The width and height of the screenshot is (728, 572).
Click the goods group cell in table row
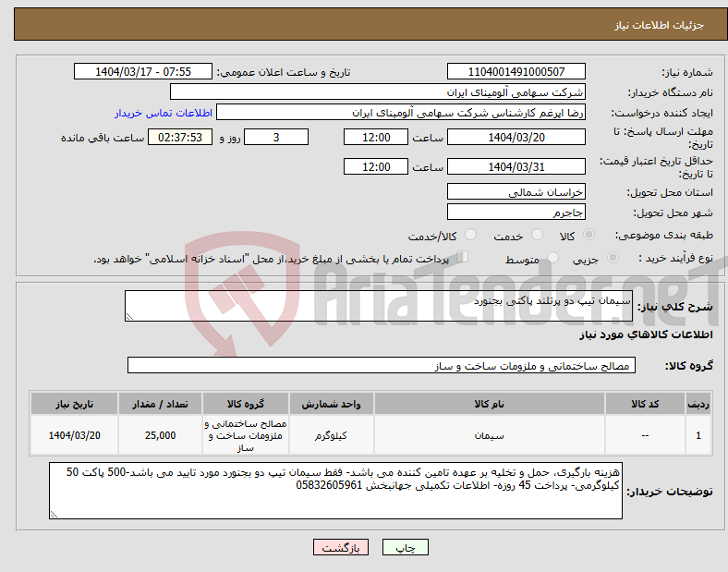[x=246, y=435]
